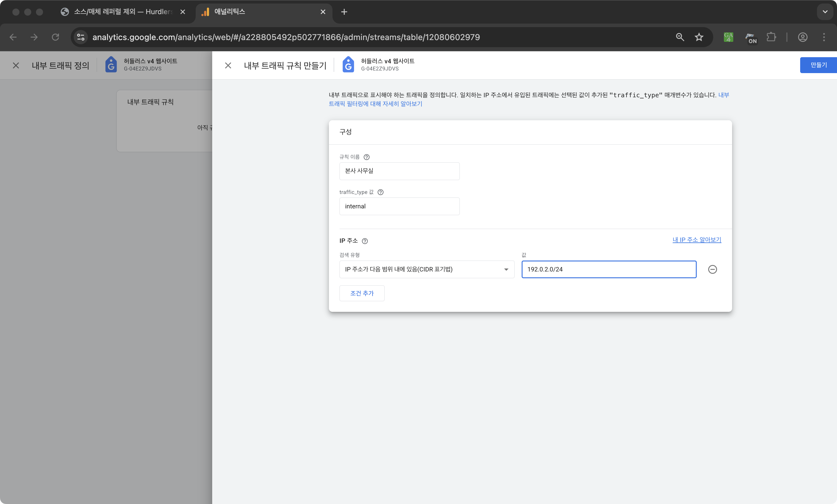Open the 내부 트래픽 필터링 자세히 알아보기 link
This screenshot has width=837, height=504.
tap(375, 103)
